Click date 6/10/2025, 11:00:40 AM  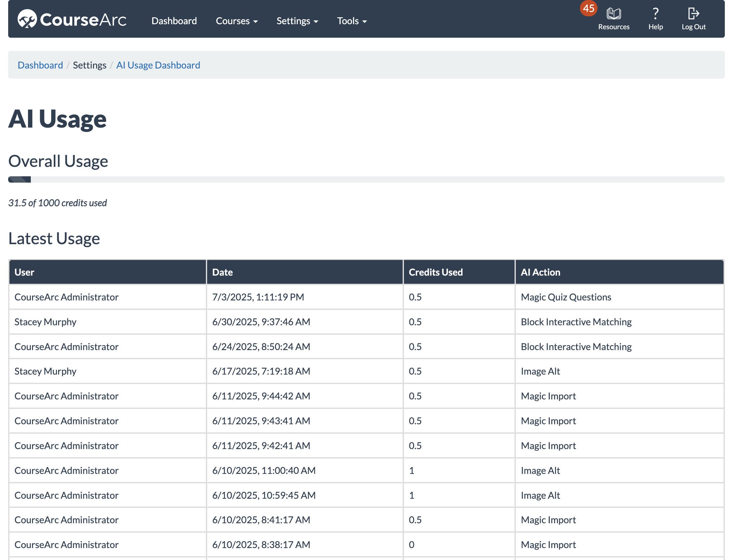click(x=264, y=470)
